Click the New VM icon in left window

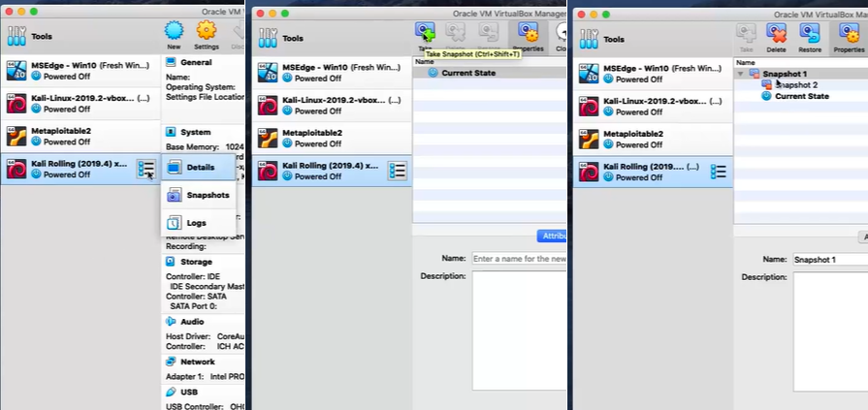(174, 30)
